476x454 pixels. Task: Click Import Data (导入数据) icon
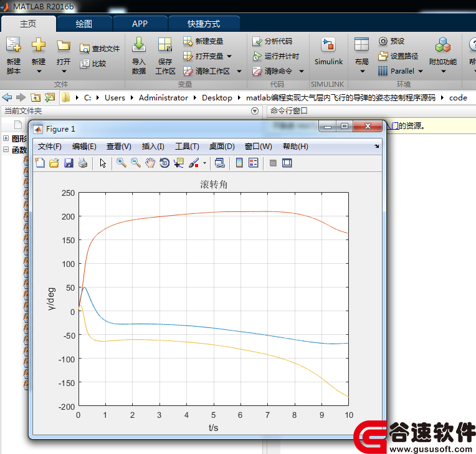(x=139, y=45)
